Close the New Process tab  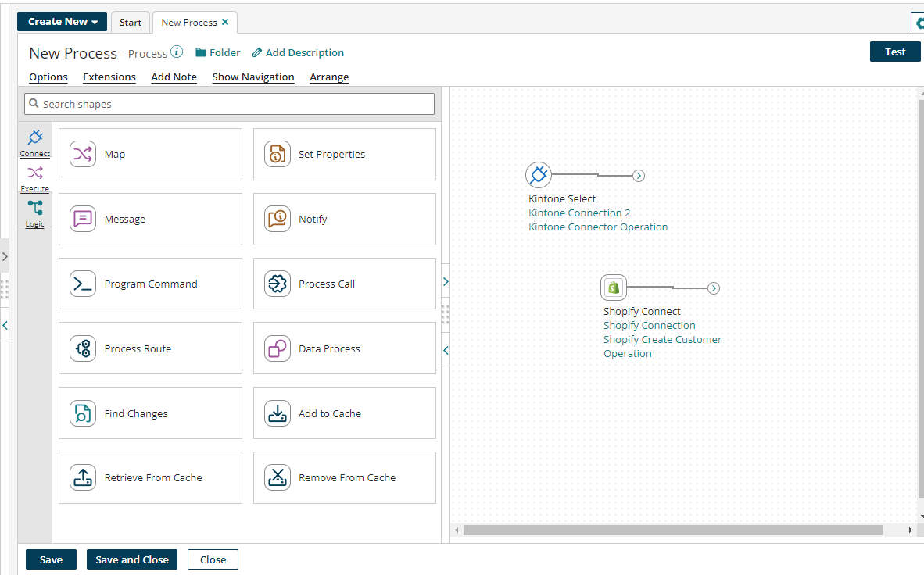point(225,22)
